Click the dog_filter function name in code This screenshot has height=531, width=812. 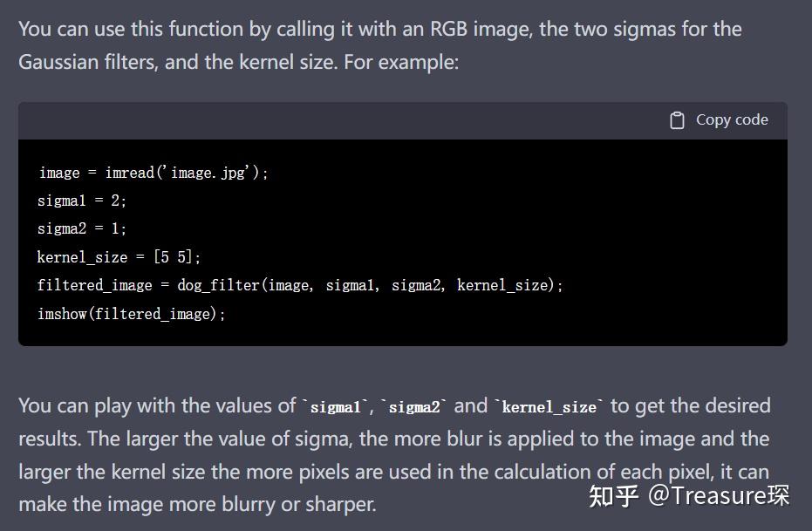click(x=218, y=285)
